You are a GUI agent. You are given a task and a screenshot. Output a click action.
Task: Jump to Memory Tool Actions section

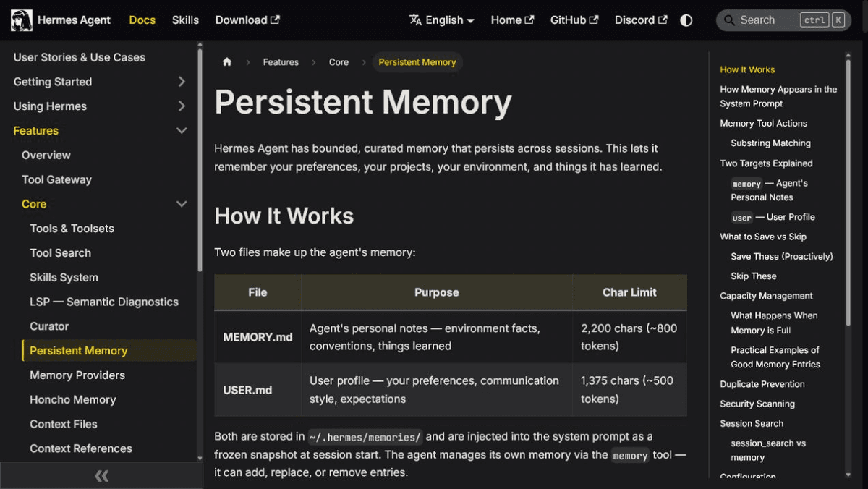point(764,123)
